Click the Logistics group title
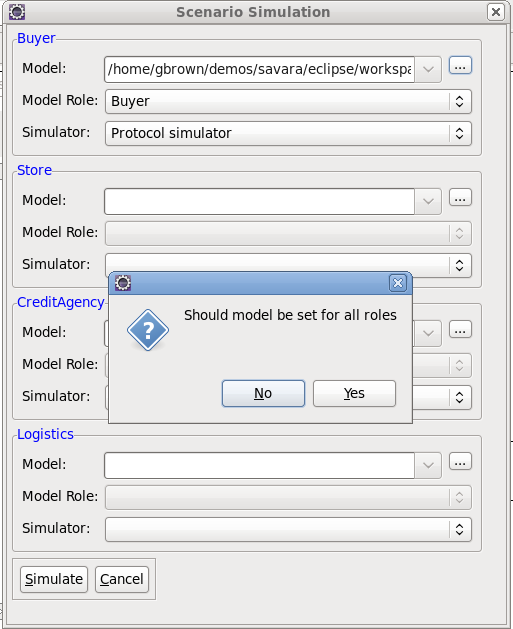Viewport: 513px width, 629px height. point(45,434)
